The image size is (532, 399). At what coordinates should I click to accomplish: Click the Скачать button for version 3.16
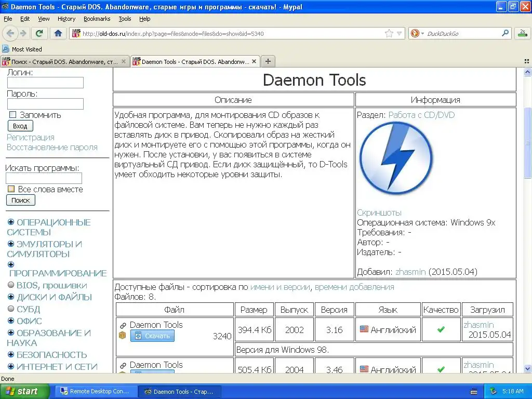coord(152,336)
